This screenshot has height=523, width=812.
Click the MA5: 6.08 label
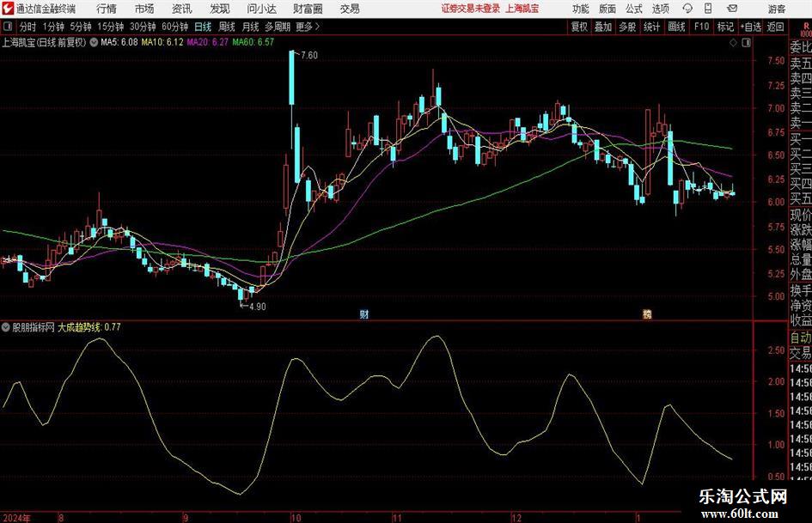119,42
